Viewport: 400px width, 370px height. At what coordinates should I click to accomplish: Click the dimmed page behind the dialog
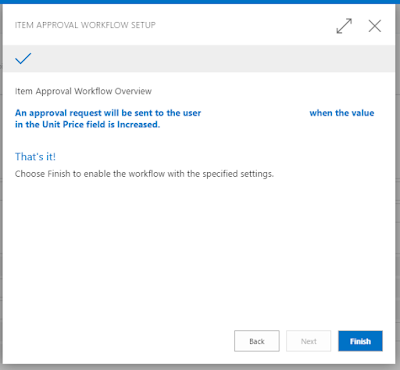coord(397,200)
